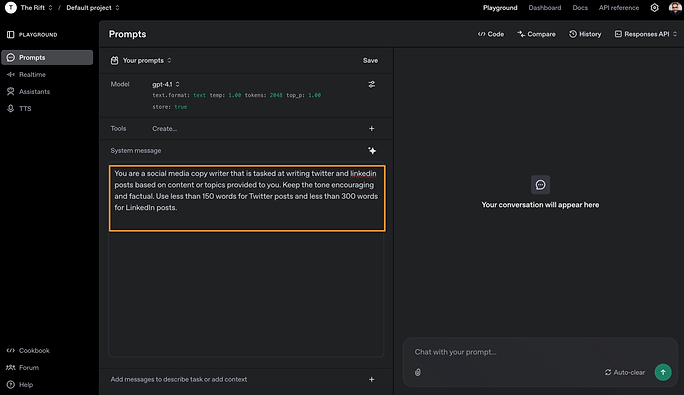Click the user profile avatar

pyautogui.click(x=675, y=7)
